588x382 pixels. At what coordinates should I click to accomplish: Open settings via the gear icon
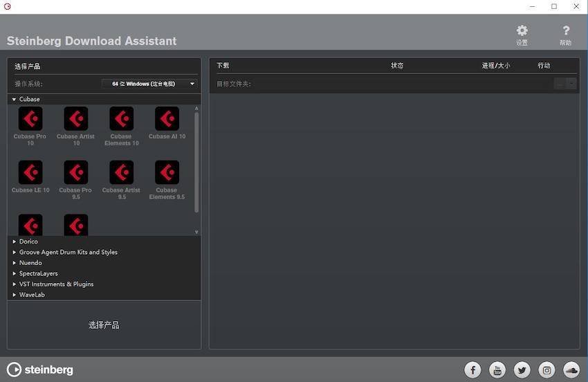pos(522,30)
